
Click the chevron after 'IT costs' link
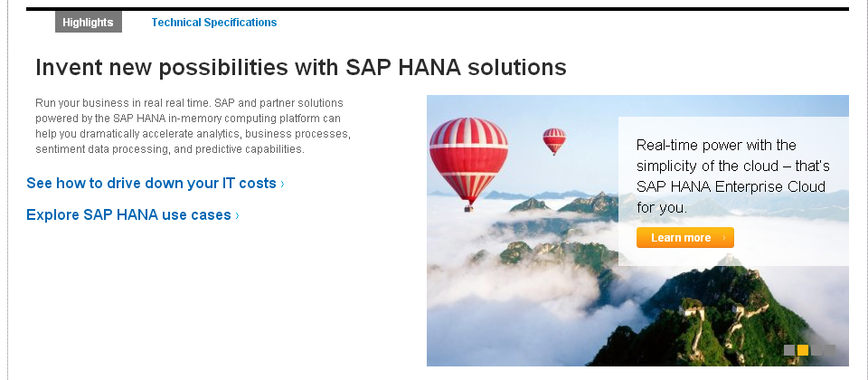282,185
